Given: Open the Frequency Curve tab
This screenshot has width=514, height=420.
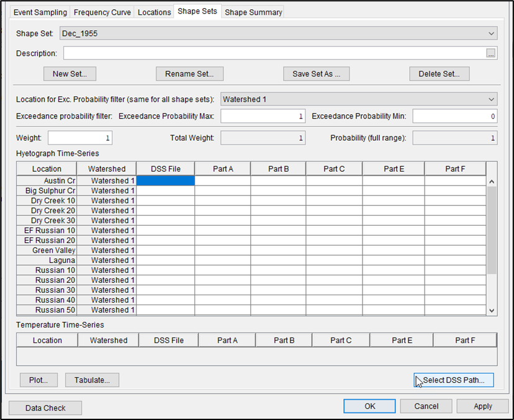Looking at the screenshot, I should point(102,12).
